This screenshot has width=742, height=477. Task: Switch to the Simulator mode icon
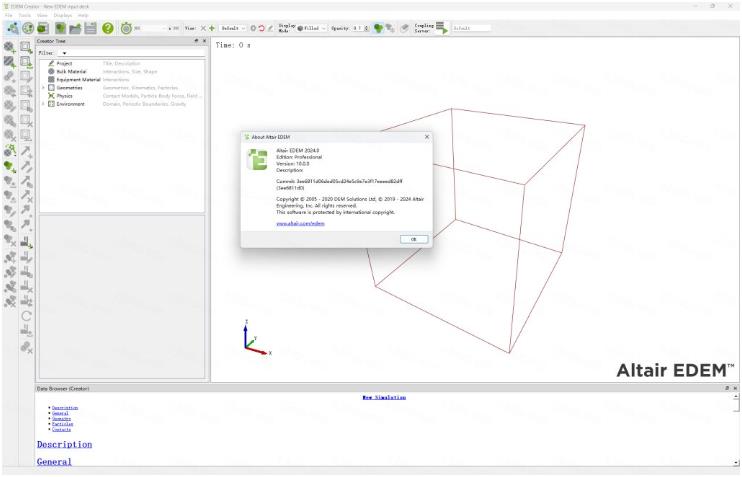click(x=28, y=28)
